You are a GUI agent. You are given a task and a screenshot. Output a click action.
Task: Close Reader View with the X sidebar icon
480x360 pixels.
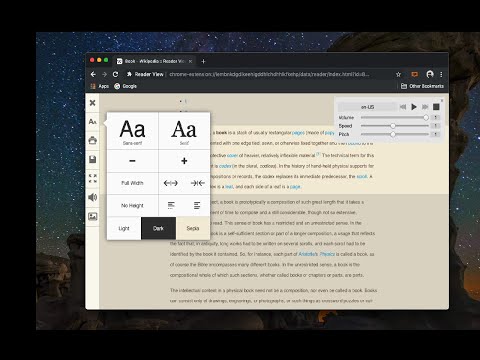tap(93, 103)
